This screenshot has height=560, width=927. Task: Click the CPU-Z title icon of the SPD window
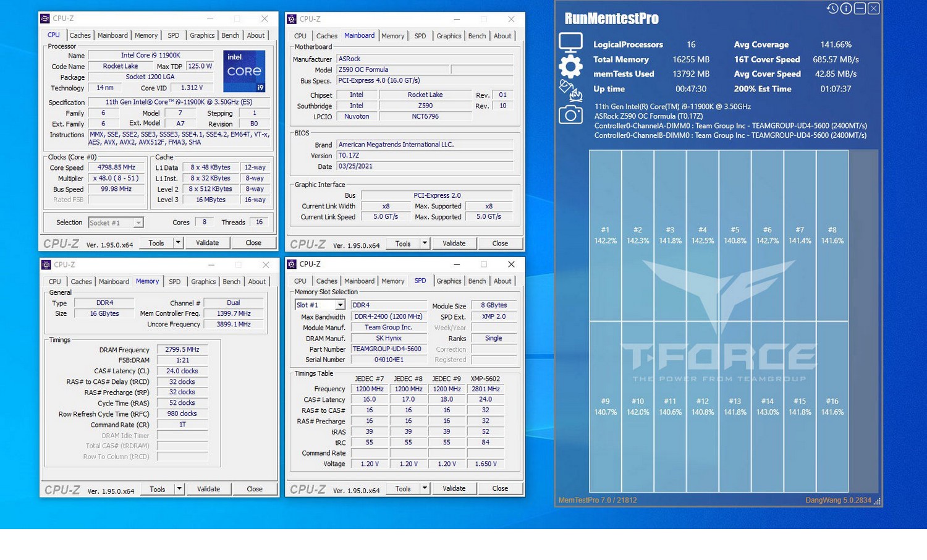coord(292,264)
